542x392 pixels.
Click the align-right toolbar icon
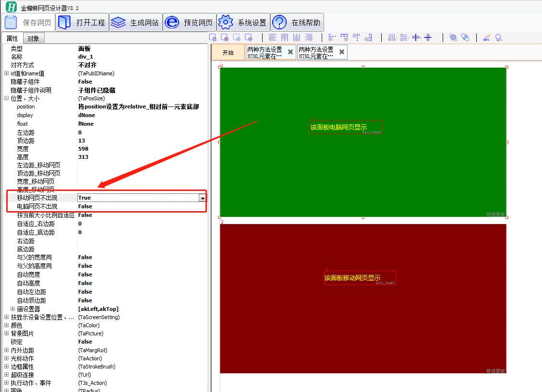[x=309, y=37]
